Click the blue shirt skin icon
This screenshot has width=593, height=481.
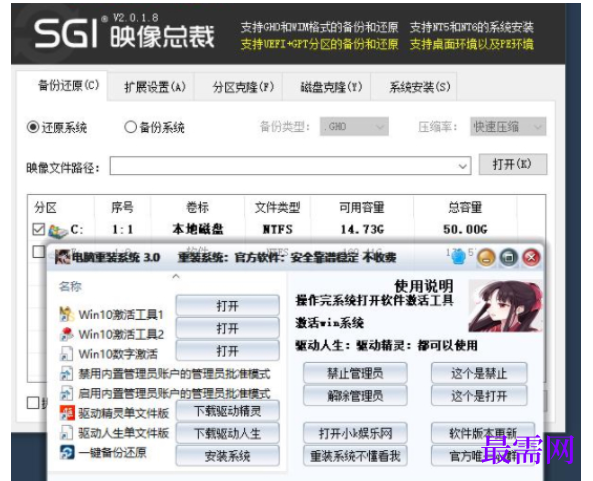[x=458, y=258]
